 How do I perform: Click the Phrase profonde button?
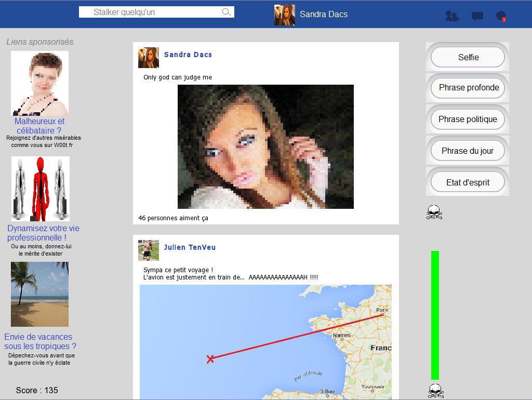pyautogui.click(x=468, y=88)
